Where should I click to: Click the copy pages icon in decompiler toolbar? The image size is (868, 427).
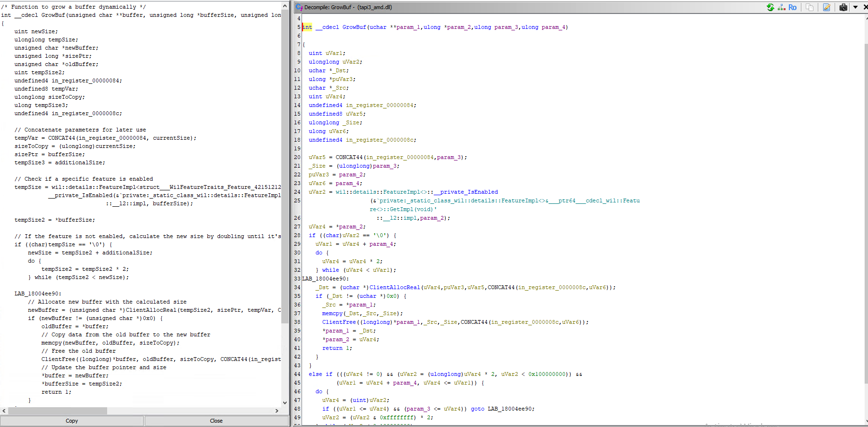click(810, 7)
